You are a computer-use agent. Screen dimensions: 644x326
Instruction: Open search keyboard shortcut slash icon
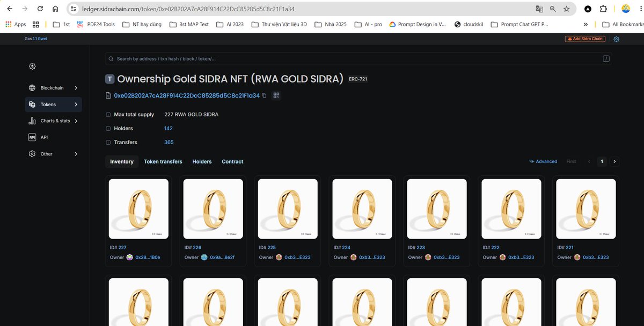pos(606,59)
